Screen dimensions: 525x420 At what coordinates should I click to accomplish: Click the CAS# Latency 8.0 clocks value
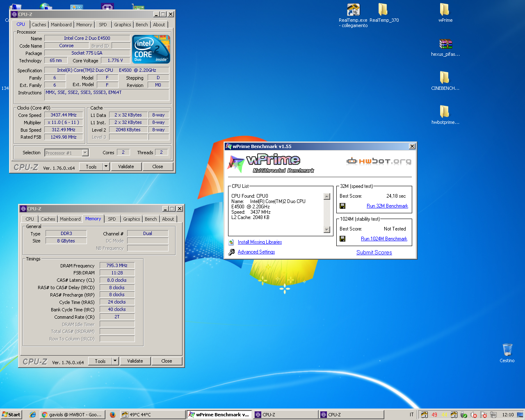click(x=117, y=280)
